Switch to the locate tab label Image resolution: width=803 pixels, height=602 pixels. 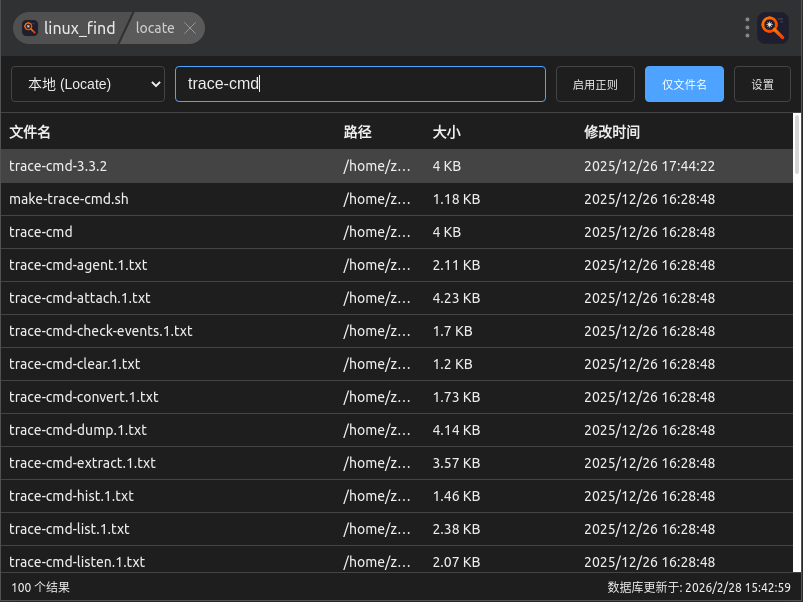pyautogui.click(x=154, y=28)
